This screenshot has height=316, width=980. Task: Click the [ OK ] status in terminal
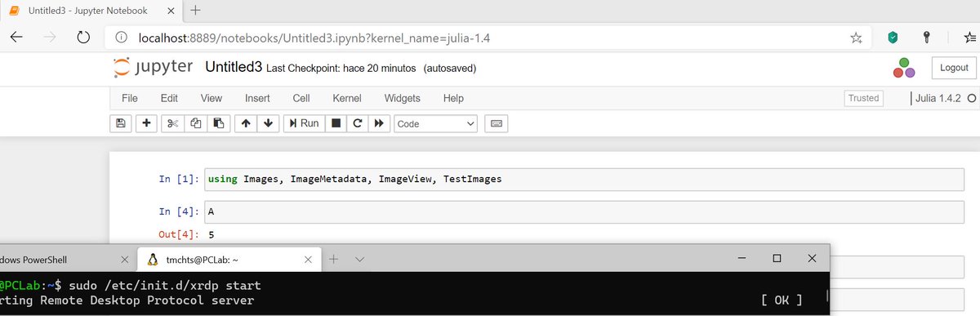(781, 300)
